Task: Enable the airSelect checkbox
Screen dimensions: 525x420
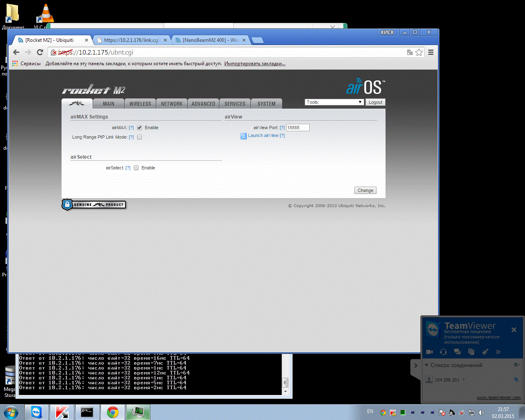Action: [x=136, y=168]
